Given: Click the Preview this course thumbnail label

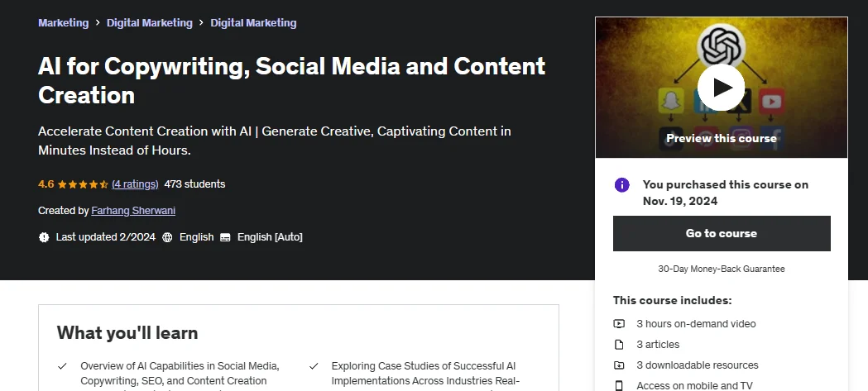Looking at the screenshot, I should 722,138.
